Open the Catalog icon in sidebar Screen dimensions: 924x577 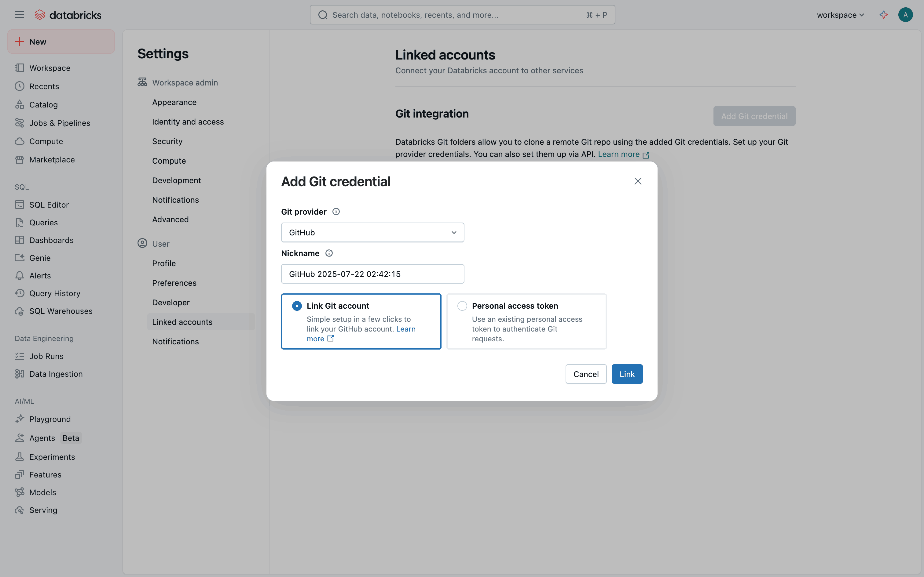(x=20, y=104)
